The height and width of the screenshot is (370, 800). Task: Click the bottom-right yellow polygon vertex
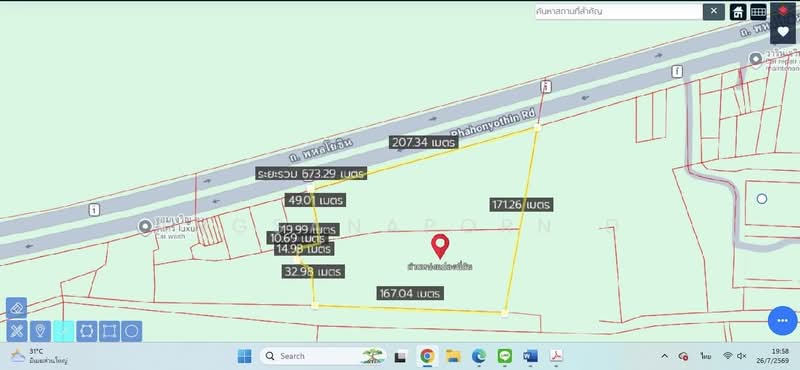[505, 313]
